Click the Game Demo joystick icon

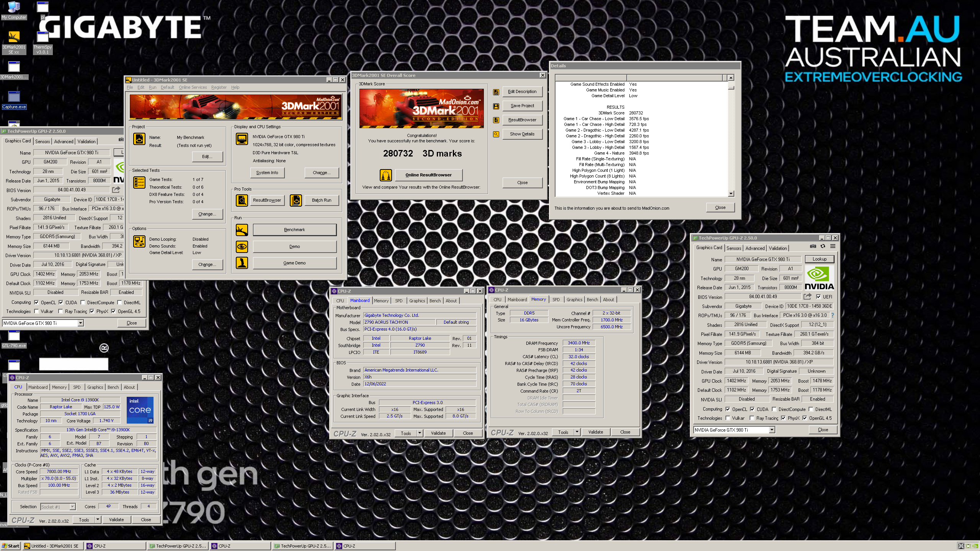(242, 263)
